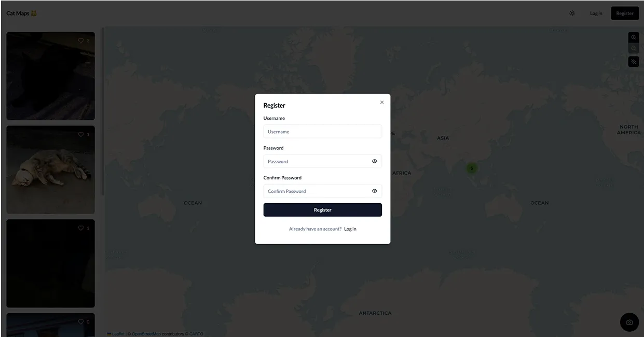
Task: Focus the Password input field
Action: [323, 161]
